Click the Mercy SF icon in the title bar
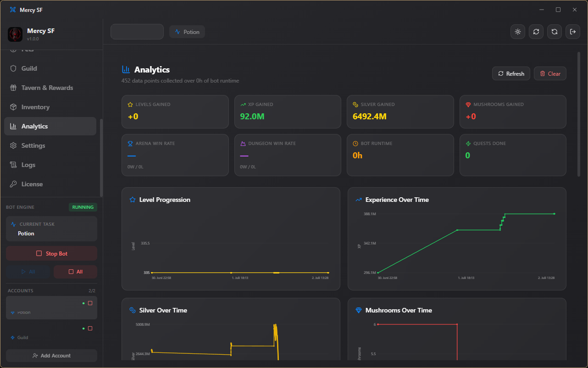 coord(12,10)
